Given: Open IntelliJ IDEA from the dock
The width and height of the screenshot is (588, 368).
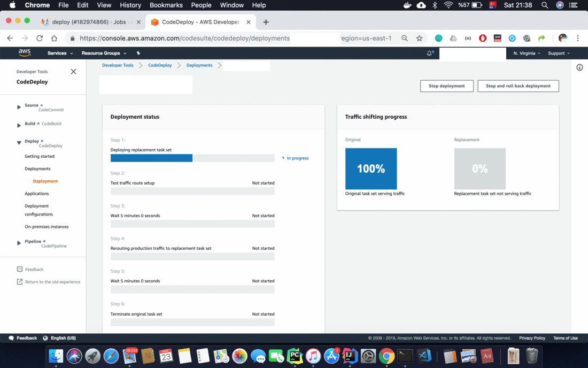Looking at the screenshot, I should 350,356.
